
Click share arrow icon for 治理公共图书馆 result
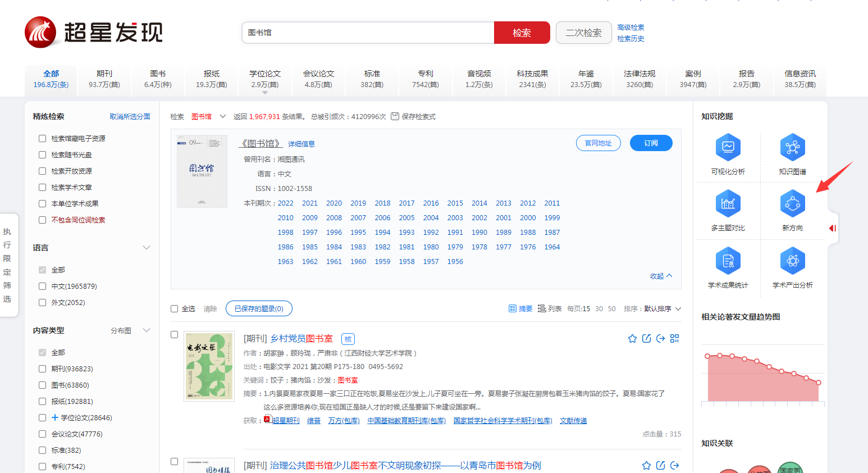click(x=674, y=465)
